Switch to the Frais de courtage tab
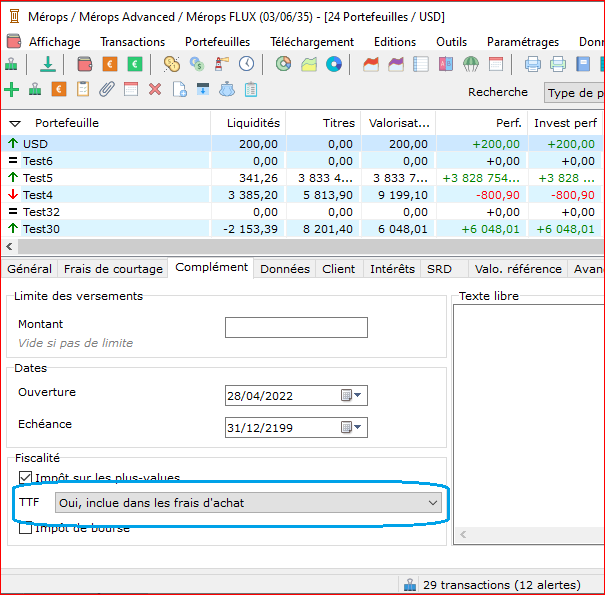This screenshot has height=595, width=613. click(x=113, y=269)
